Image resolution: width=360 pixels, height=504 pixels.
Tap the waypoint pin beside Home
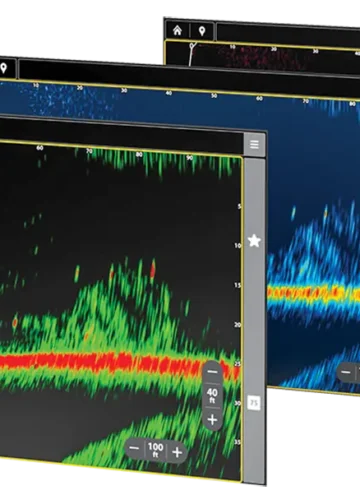[202, 31]
